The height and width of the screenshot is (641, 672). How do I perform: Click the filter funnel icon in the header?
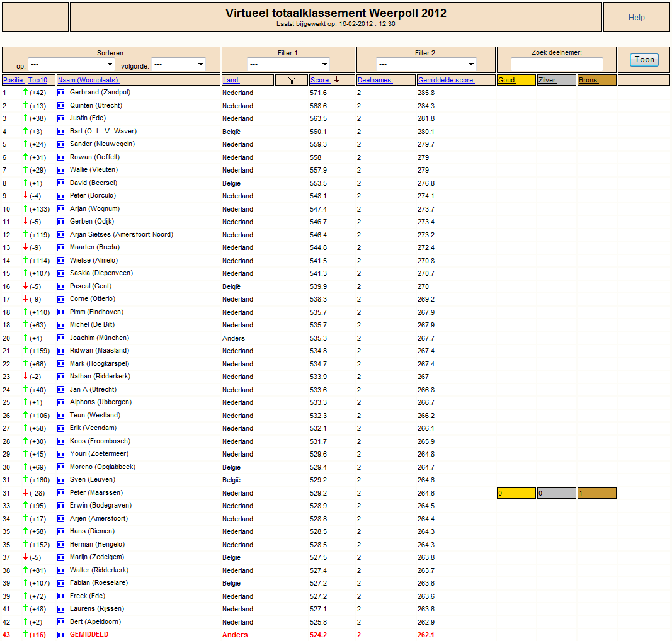pos(292,80)
